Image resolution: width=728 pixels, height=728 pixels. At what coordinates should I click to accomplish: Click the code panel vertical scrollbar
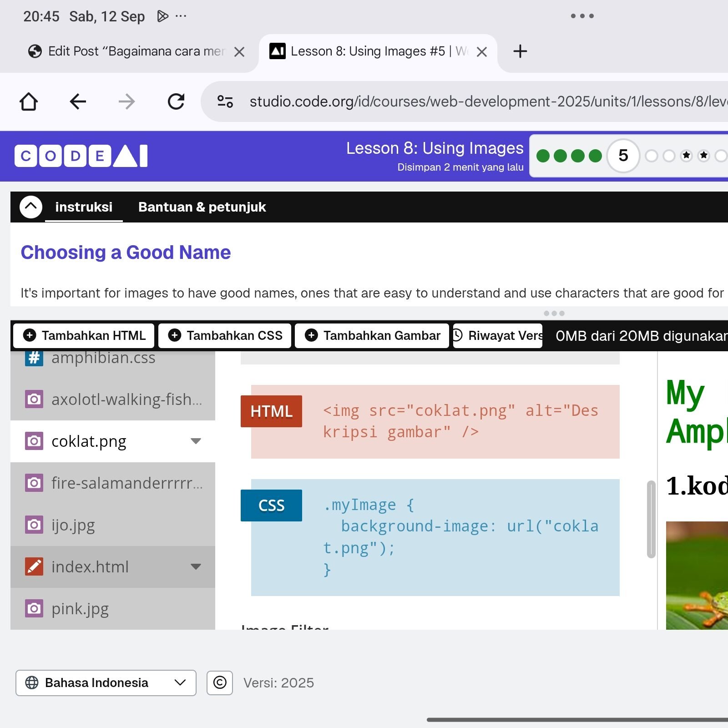[x=651, y=519]
